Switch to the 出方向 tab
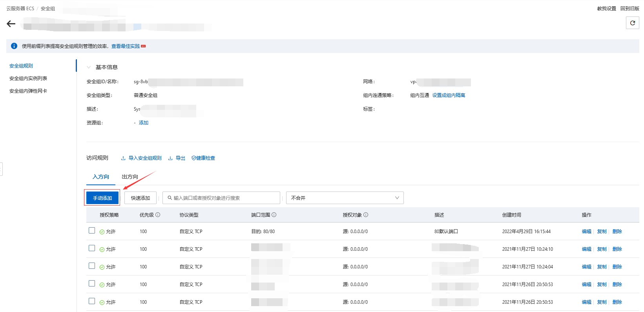The width and height of the screenshot is (644, 312). (130, 177)
